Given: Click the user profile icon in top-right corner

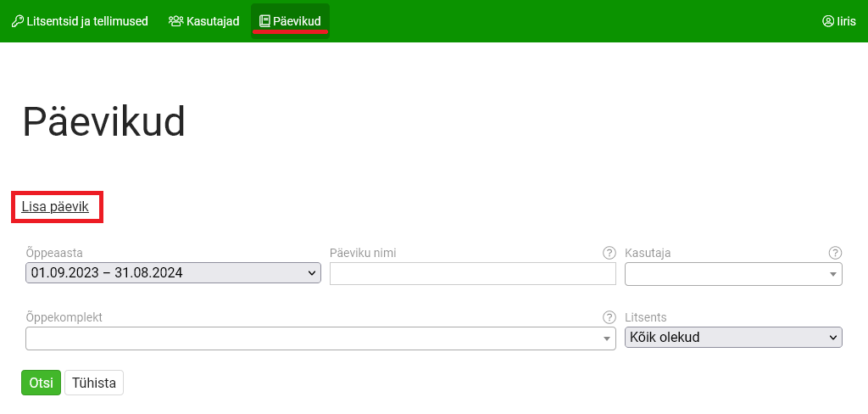Looking at the screenshot, I should pos(828,21).
